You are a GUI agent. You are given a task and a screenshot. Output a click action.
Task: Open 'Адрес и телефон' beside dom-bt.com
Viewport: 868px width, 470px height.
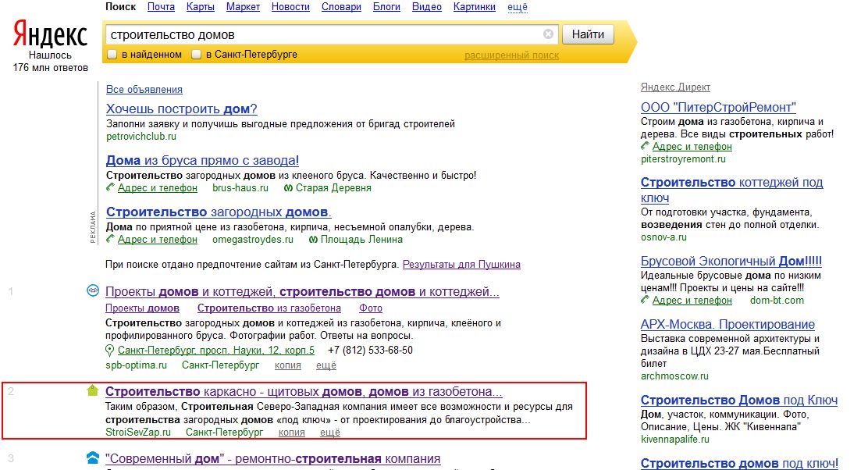point(692,300)
